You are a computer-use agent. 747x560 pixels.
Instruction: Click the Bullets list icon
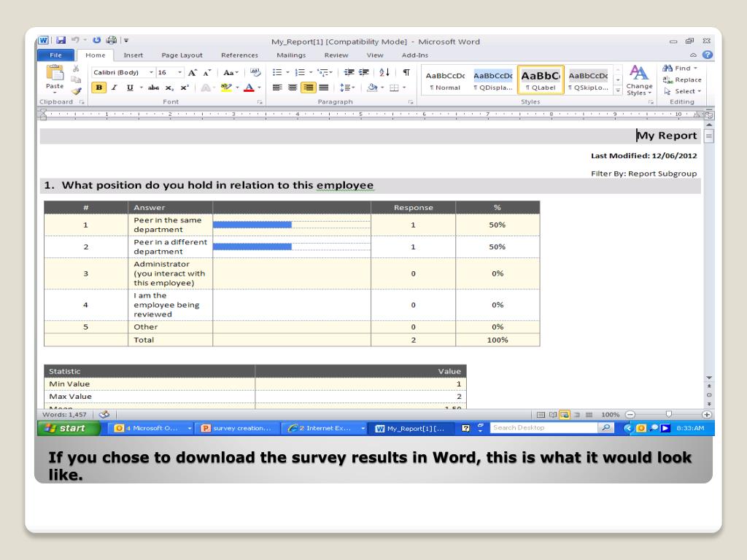click(x=277, y=72)
